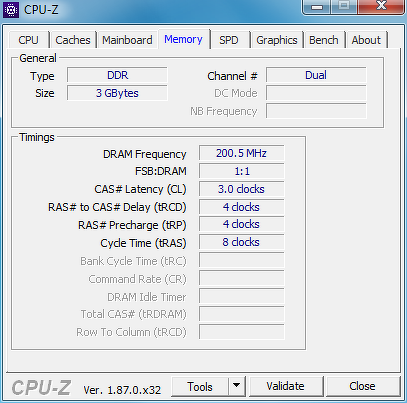The image size is (407, 403).
Task: Minimize the CPU-Z window
Action: click(317, 7)
